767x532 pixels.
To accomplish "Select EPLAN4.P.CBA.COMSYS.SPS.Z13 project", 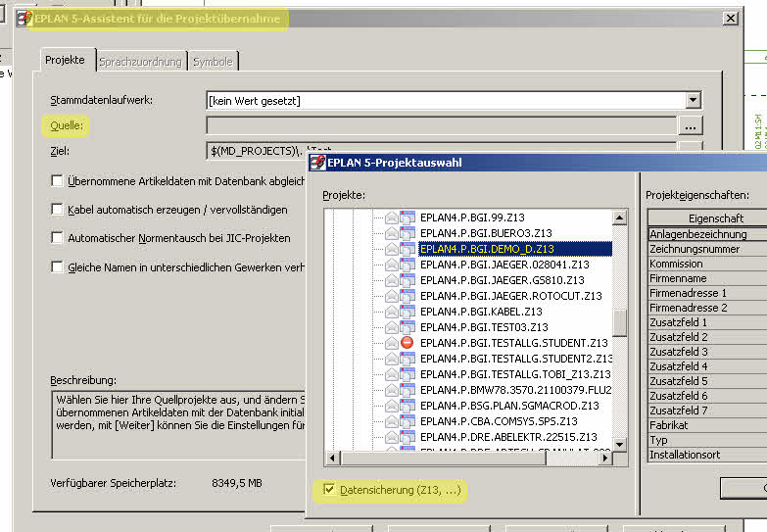I will coord(499,421).
